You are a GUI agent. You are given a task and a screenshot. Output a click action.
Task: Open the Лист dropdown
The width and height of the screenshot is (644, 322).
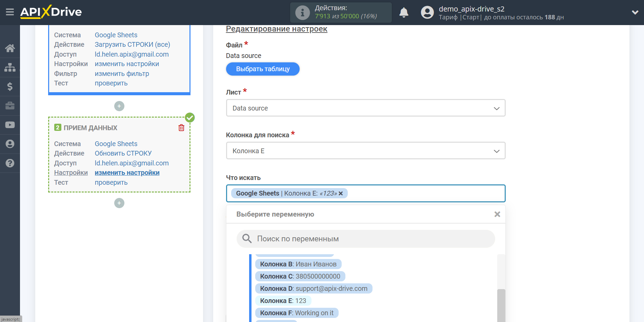366,108
